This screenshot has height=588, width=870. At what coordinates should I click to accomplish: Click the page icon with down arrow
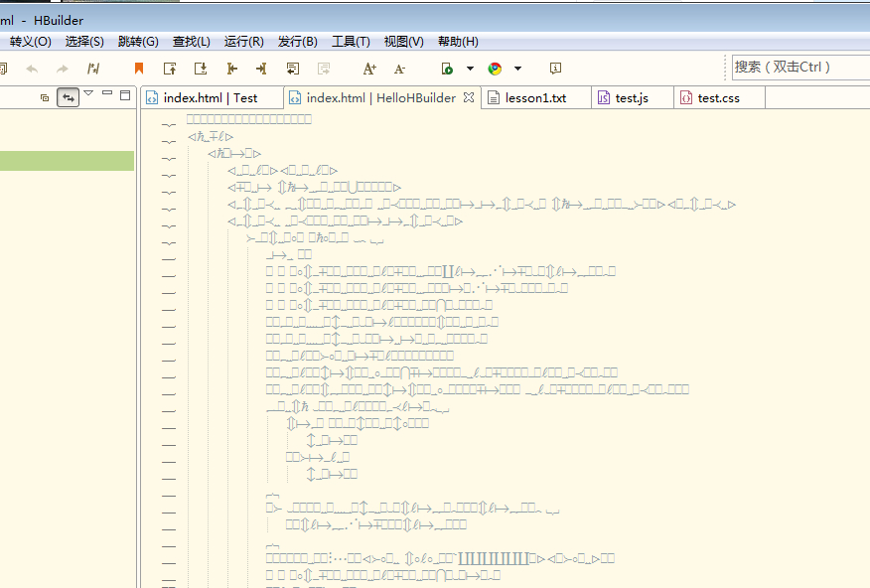[x=201, y=69]
